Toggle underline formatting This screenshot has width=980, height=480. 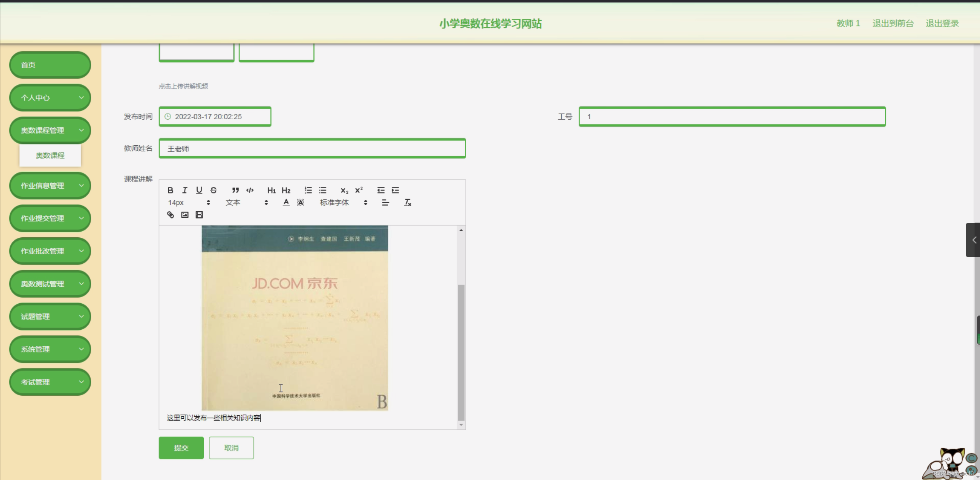click(199, 190)
